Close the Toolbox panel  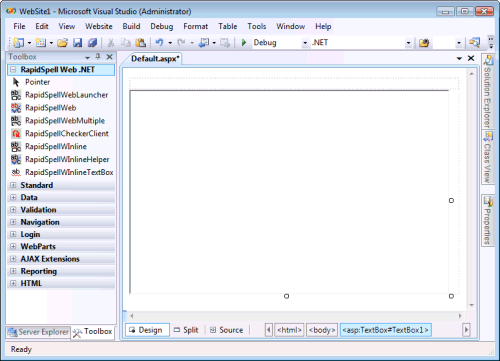coord(109,57)
